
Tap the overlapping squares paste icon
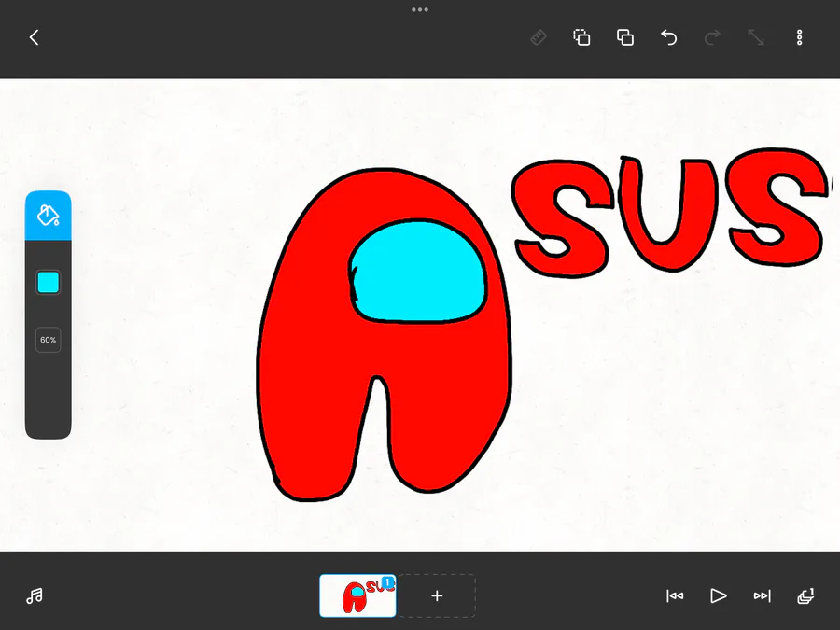click(625, 37)
